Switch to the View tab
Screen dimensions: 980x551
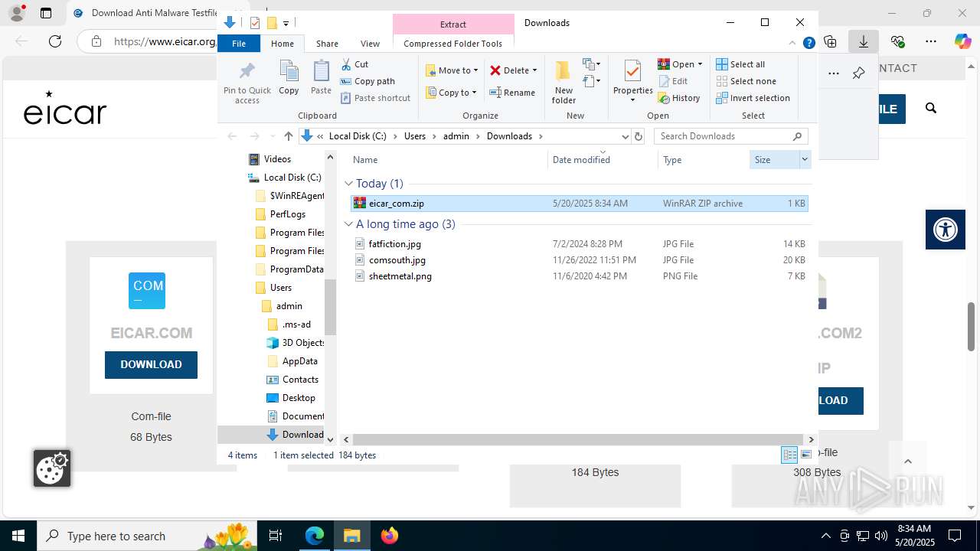click(x=370, y=44)
